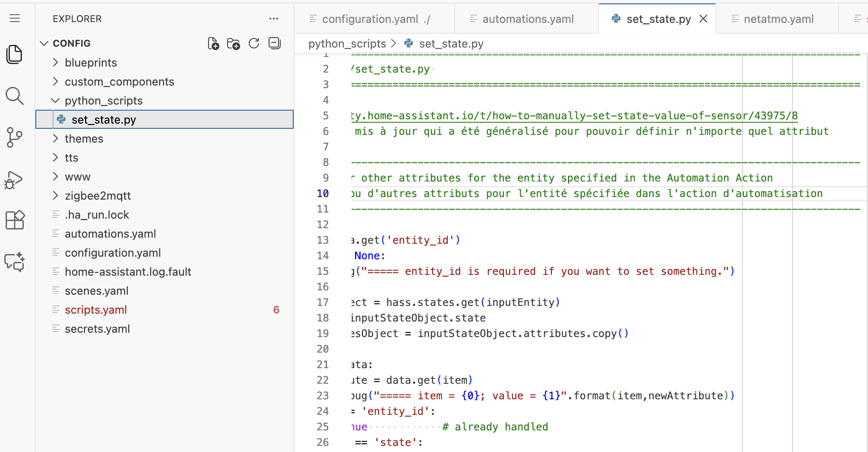Refresh the Explorer file tree
Image resolution: width=868 pixels, height=452 pixels.
(x=254, y=44)
